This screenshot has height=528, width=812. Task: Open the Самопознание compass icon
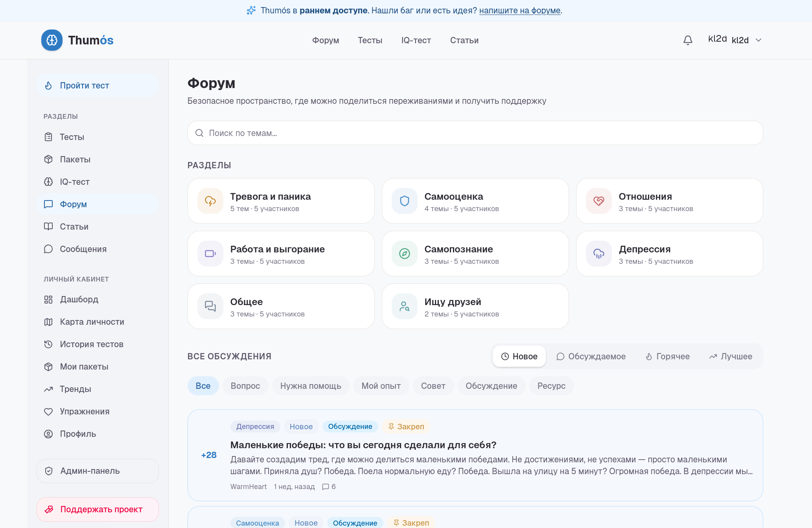point(405,254)
